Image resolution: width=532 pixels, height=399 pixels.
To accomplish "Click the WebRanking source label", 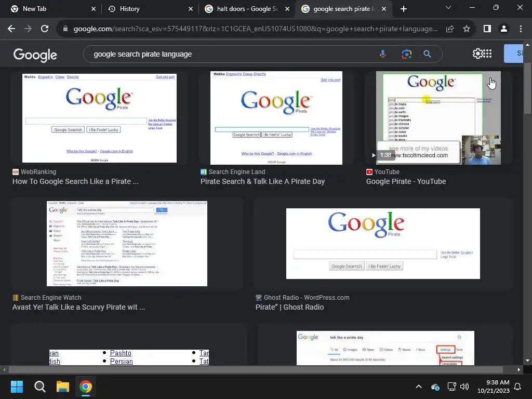I will [34, 171].
